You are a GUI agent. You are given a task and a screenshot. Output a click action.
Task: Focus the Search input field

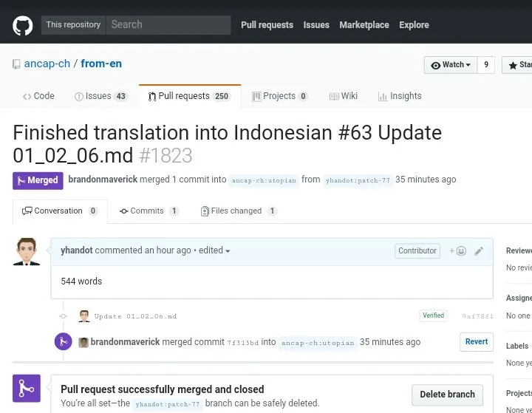point(168,25)
